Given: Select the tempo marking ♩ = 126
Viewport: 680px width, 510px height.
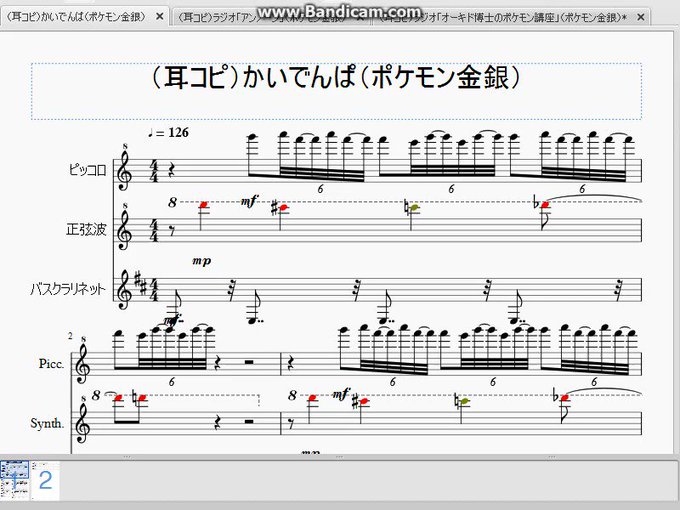Looking at the screenshot, I should coord(168,133).
